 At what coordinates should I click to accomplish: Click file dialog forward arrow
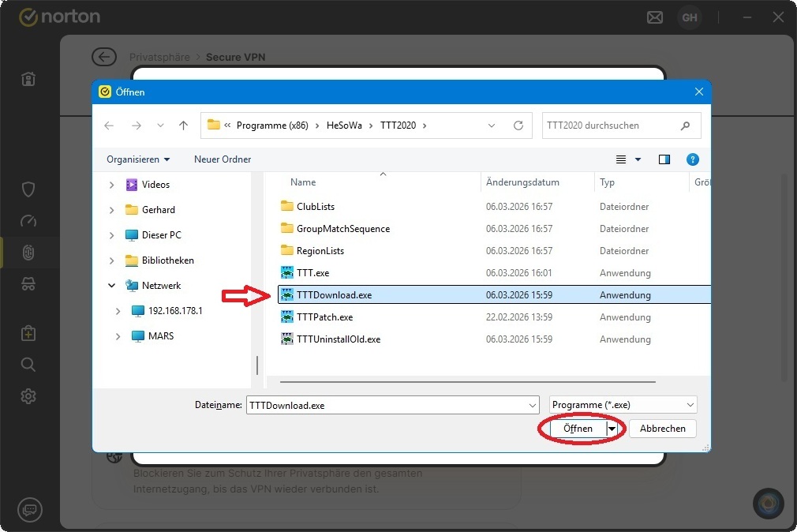pyautogui.click(x=137, y=126)
